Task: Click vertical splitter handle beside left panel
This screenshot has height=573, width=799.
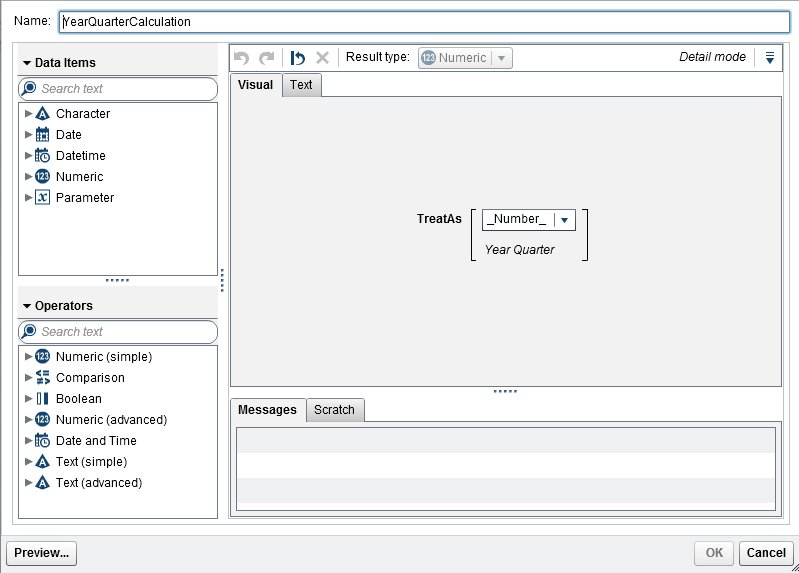Action: (222, 280)
